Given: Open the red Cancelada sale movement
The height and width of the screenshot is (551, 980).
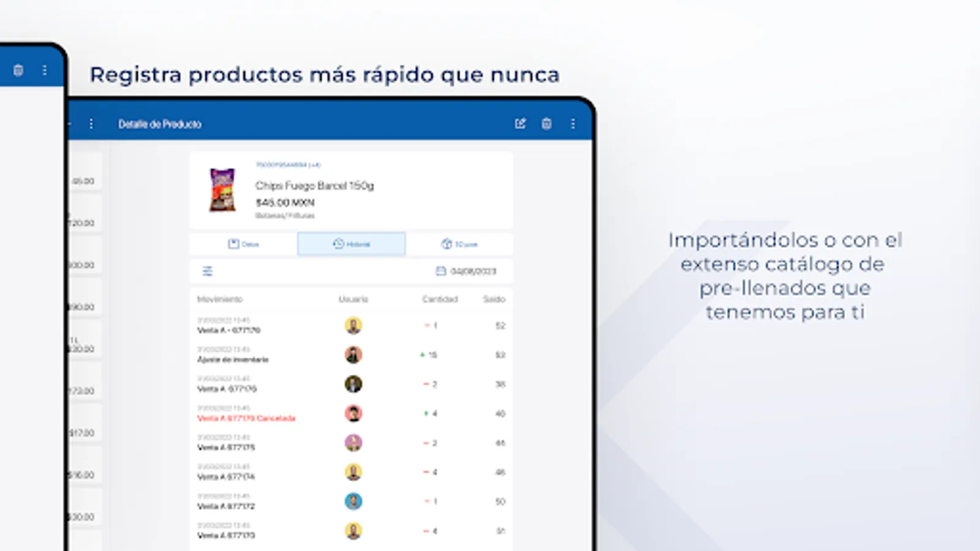Looking at the screenshot, I should pyautogui.click(x=351, y=414).
